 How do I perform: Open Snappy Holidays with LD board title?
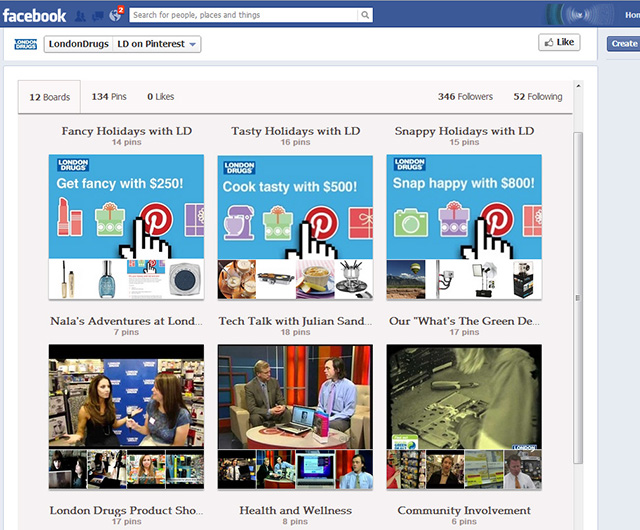click(464, 131)
